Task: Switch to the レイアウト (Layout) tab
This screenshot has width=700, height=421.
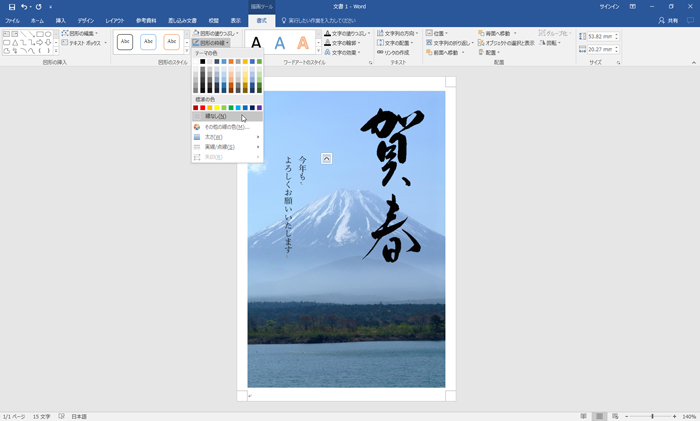Action: 115,20
